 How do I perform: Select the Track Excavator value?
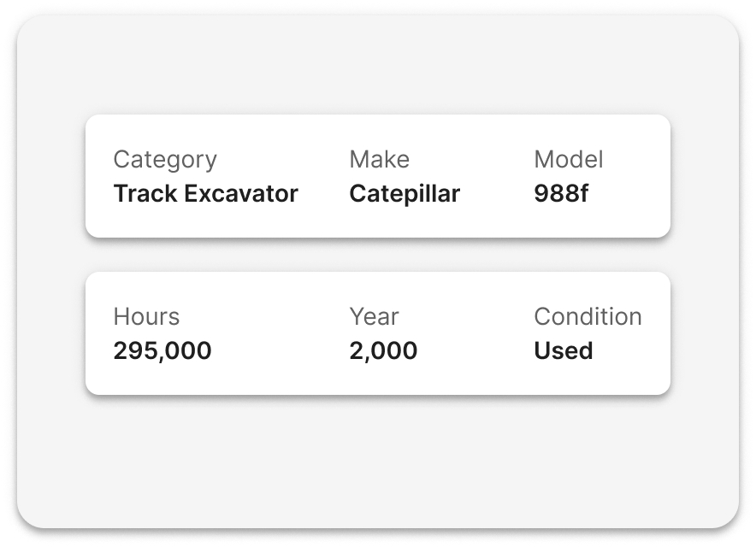(206, 194)
